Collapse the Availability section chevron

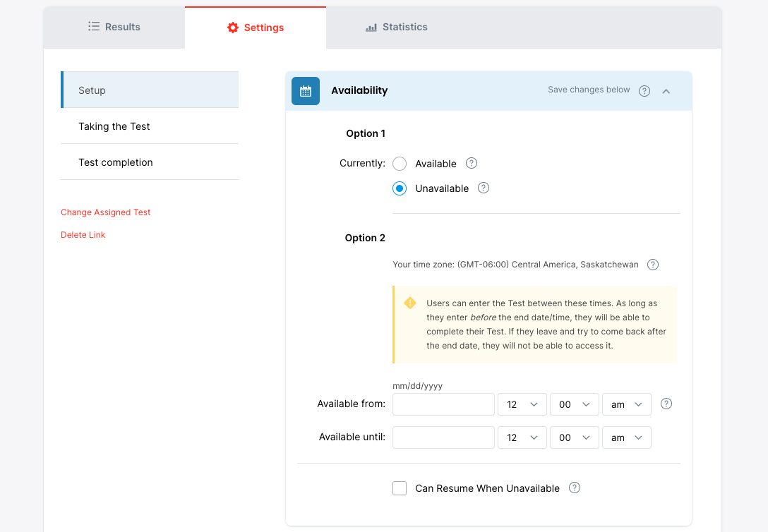[x=666, y=91]
